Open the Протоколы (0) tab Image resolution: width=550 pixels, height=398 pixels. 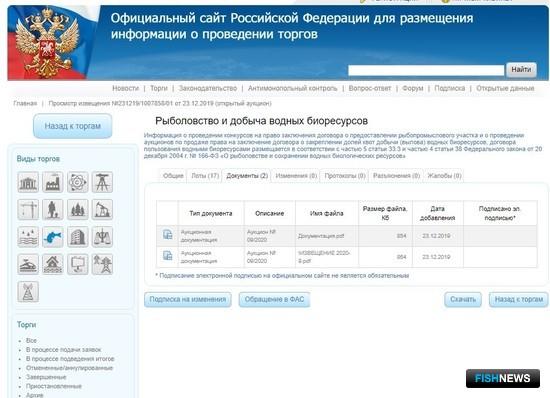pos(345,176)
